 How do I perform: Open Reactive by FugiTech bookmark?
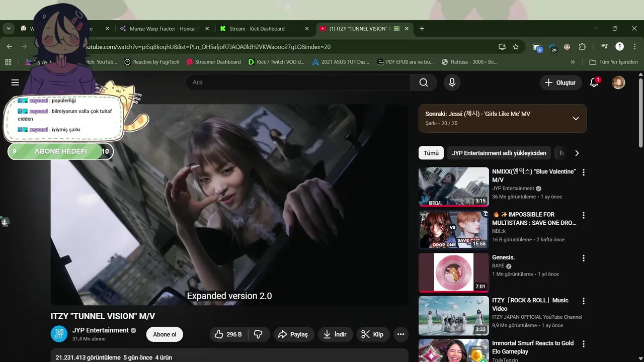(151, 62)
